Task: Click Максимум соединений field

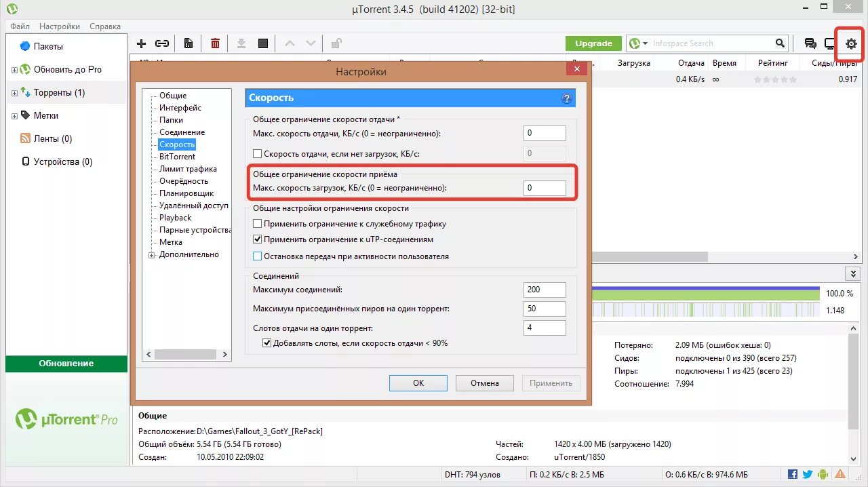Action: pos(545,290)
